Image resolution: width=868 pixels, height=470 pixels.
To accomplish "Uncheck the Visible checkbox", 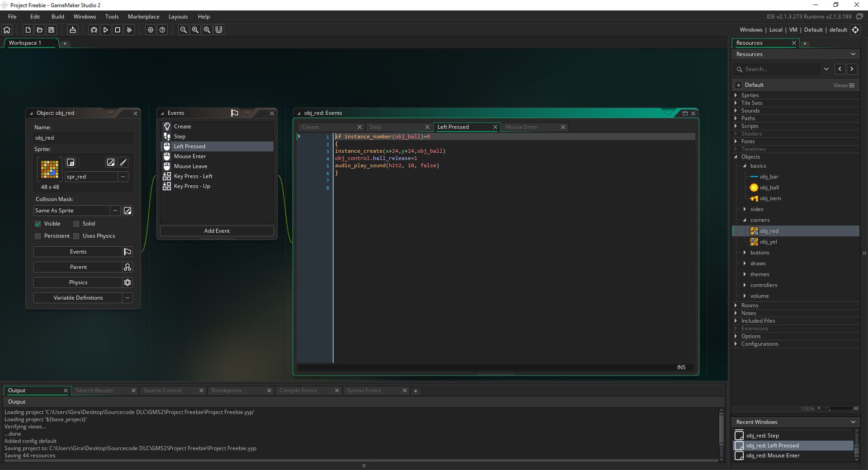I will (x=38, y=223).
